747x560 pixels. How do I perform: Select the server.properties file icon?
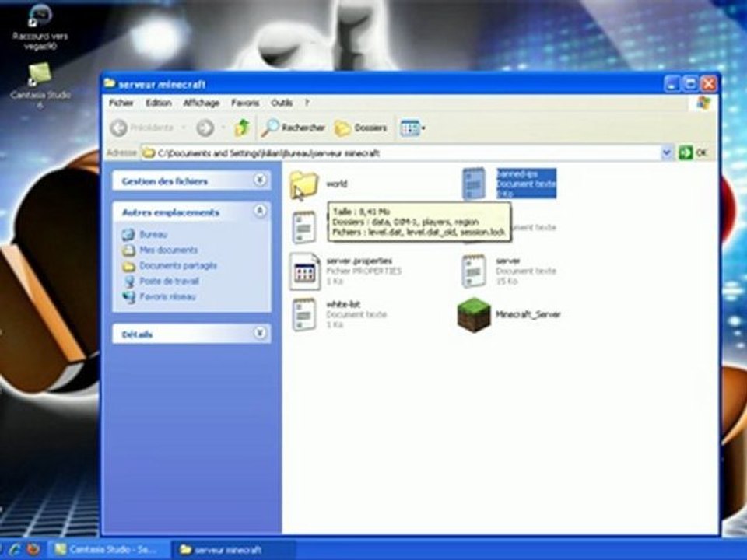305,271
